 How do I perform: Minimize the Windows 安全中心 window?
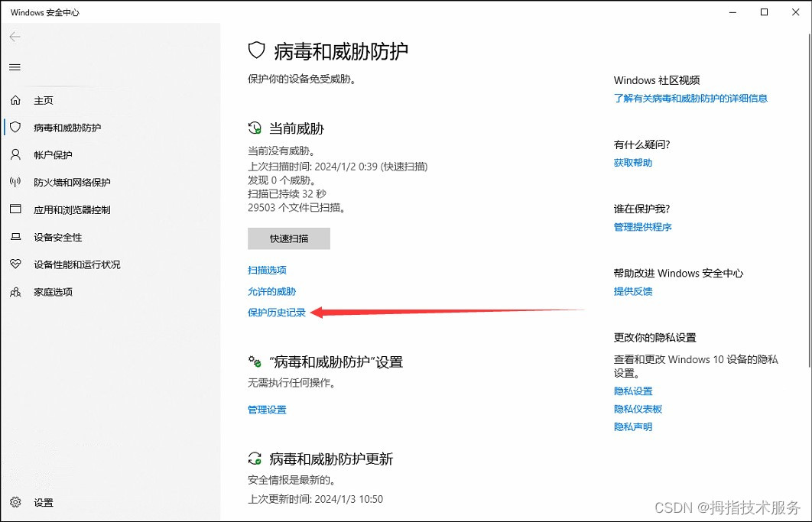tap(732, 12)
